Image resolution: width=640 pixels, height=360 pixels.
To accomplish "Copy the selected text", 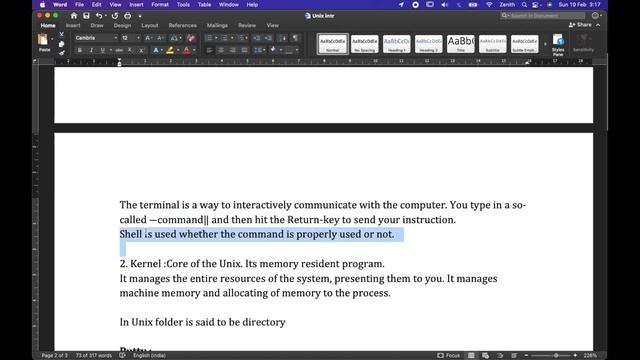I will point(61,44).
